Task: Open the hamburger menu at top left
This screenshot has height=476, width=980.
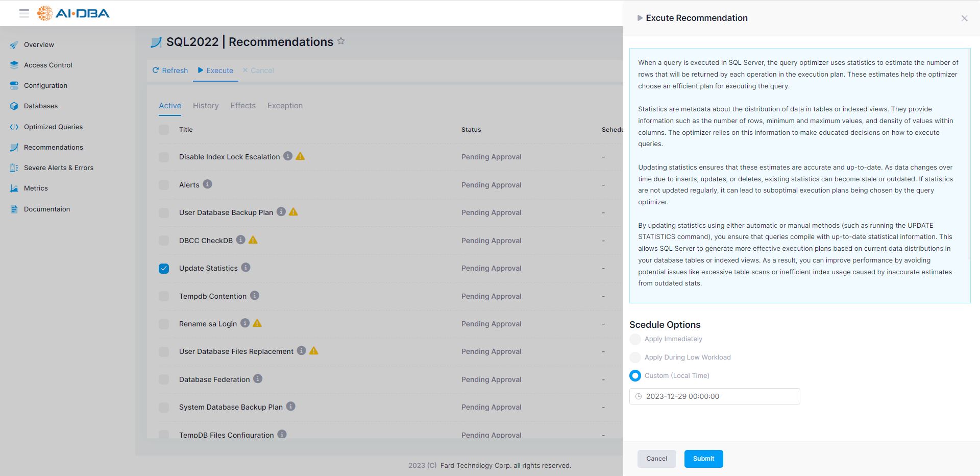Action: [x=24, y=13]
